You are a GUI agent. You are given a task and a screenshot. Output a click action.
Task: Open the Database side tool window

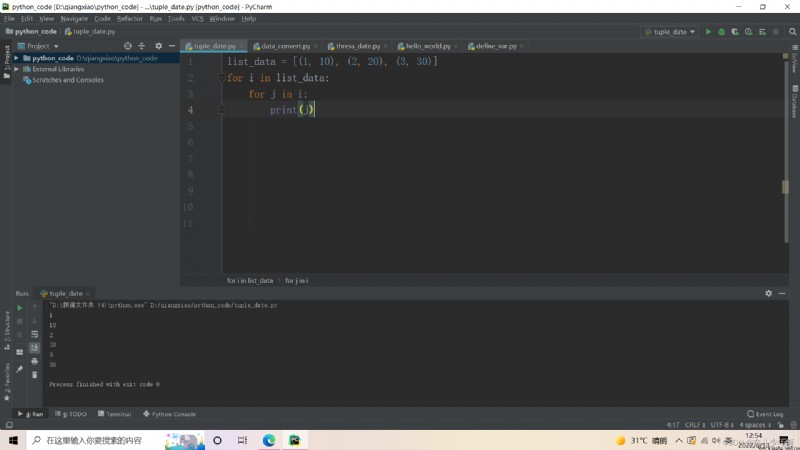tap(794, 102)
